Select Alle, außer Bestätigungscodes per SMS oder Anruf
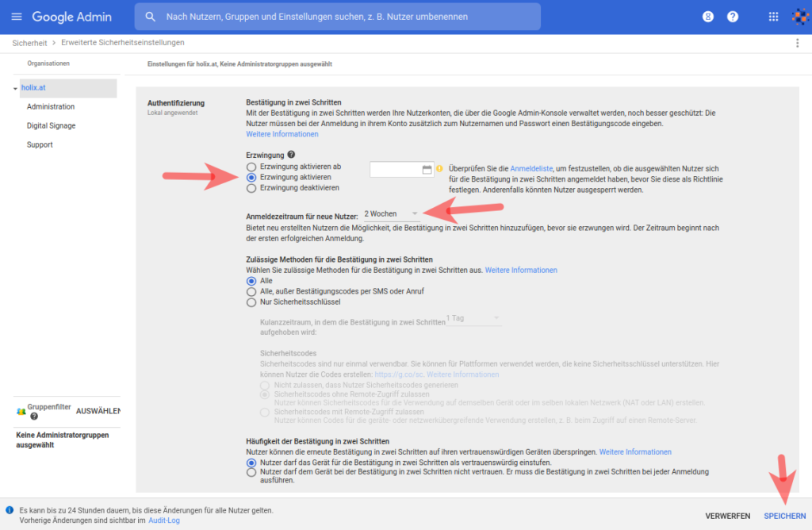Screen dimensions: 812x530 pyautogui.click(x=251, y=290)
